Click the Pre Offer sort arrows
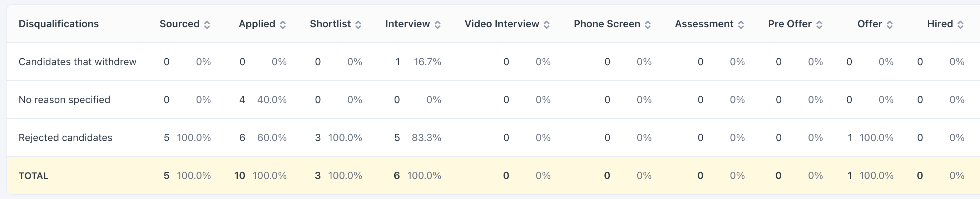Image resolution: width=980 pixels, height=199 pixels. click(x=819, y=25)
